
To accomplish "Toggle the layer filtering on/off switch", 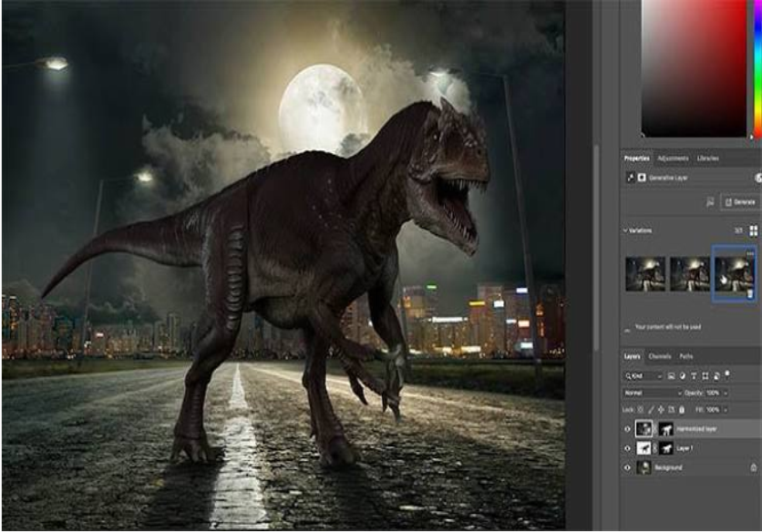I will [x=727, y=374].
